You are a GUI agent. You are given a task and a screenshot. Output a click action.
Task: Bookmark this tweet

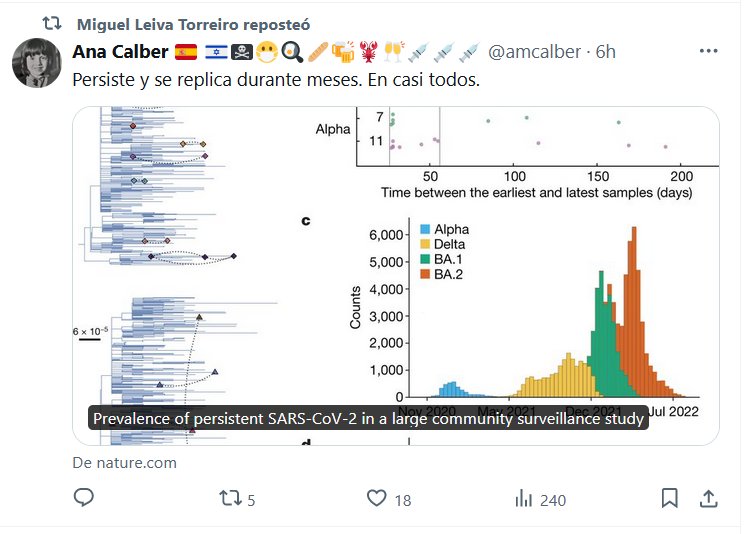669,498
